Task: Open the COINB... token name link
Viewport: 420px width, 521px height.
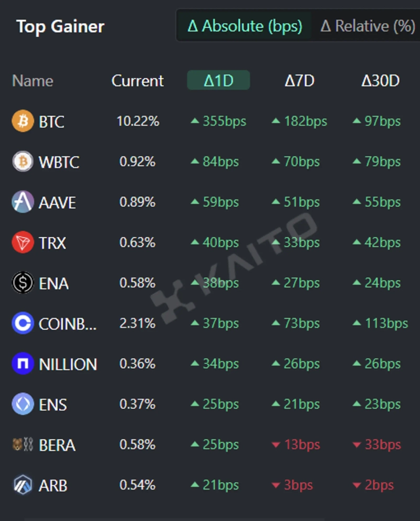Action: click(x=68, y=324)
